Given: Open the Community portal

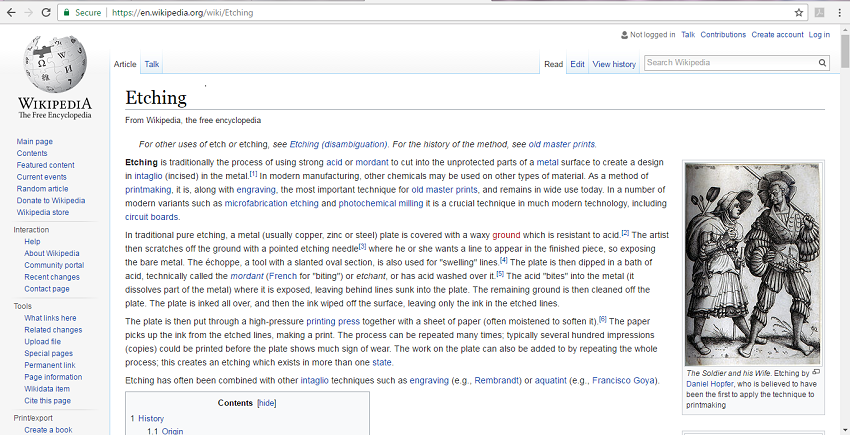Looking at the screenshot, I should (54, 265).
